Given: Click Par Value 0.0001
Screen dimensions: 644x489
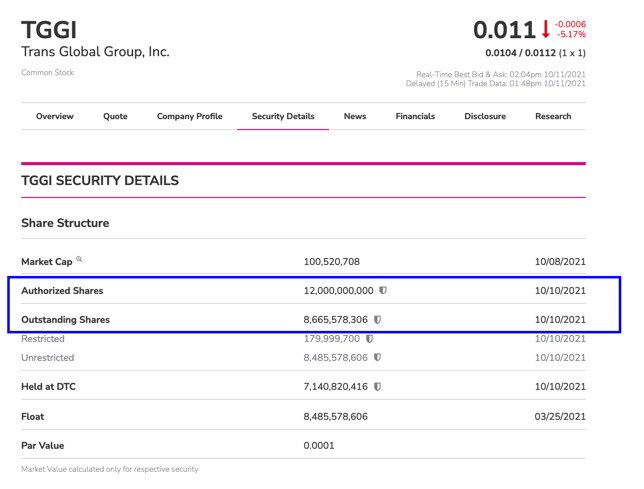Looking at the screenshot, I should [x=319, y=445].
